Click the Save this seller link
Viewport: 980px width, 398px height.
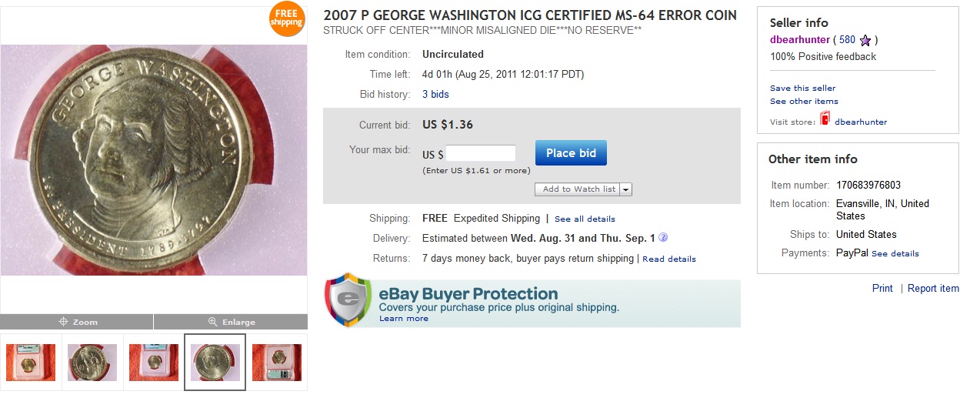[x=802, y=89]
